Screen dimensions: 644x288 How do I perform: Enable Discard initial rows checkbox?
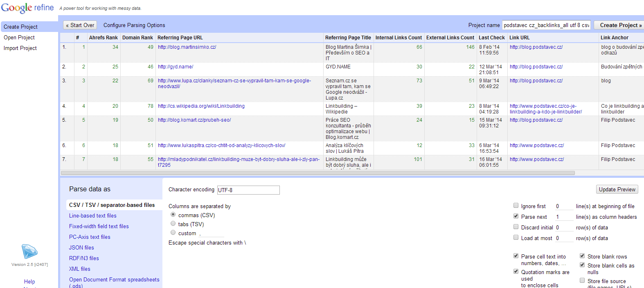pyautogui.click(x=516, y=227)
